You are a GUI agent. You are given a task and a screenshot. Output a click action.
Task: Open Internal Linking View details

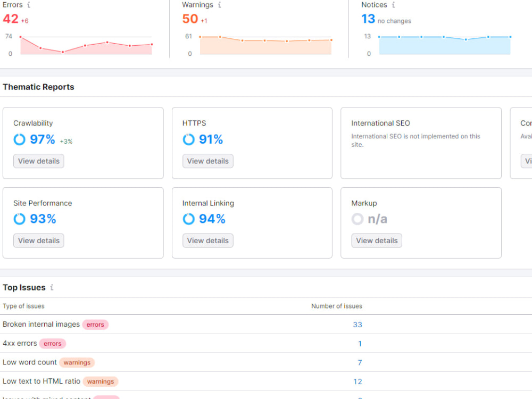pyautogui.click(x=208, y=240)
